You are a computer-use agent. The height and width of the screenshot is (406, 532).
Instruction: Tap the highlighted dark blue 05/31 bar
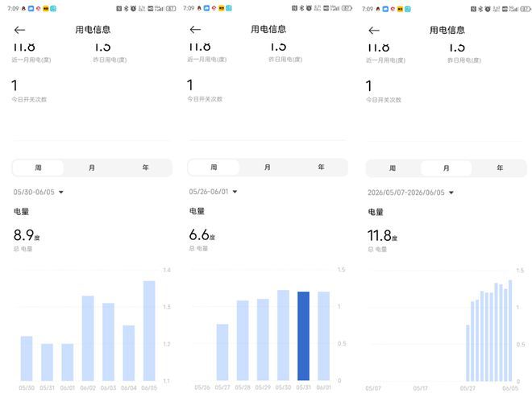tap(303, 336)
